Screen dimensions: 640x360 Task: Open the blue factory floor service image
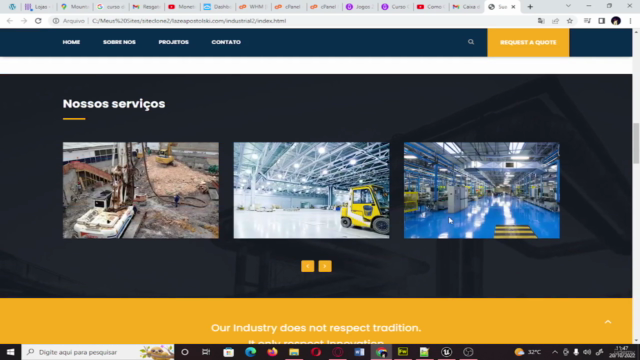(x=482, y=190)
